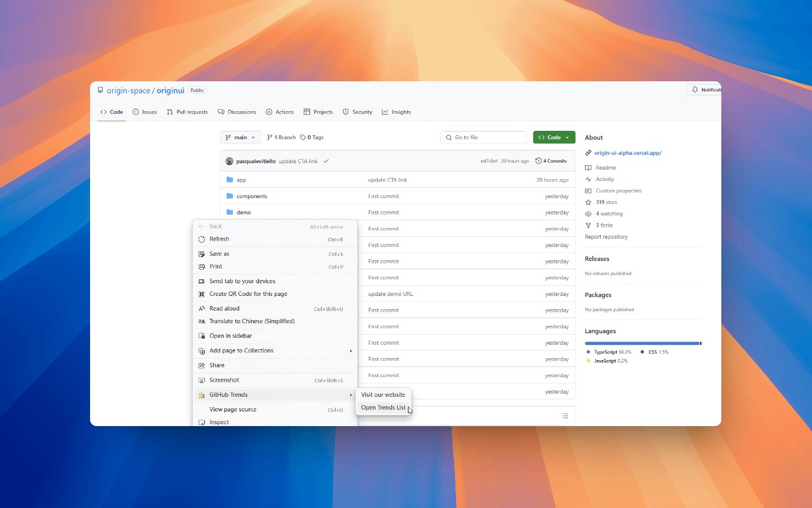This screenshot has height=508, width=812.
Task: Click the folder icon for demo
Action: click(230, 212)
